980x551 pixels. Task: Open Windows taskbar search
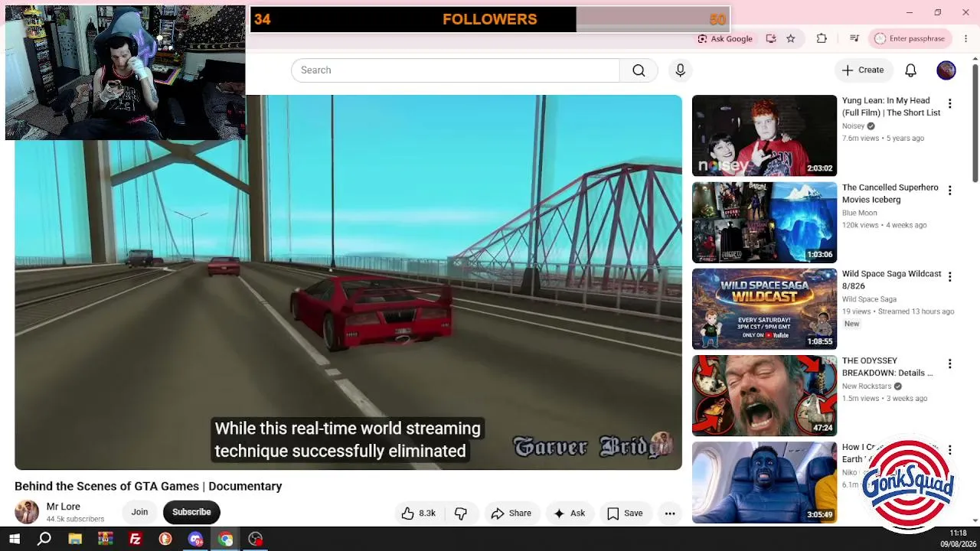[x=44, y=540]
